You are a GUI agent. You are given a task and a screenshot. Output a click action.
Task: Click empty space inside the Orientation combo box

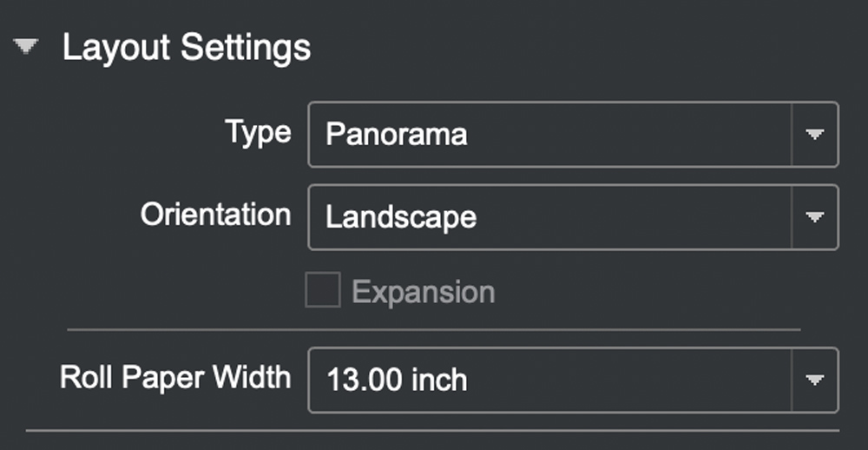[634, 217]
